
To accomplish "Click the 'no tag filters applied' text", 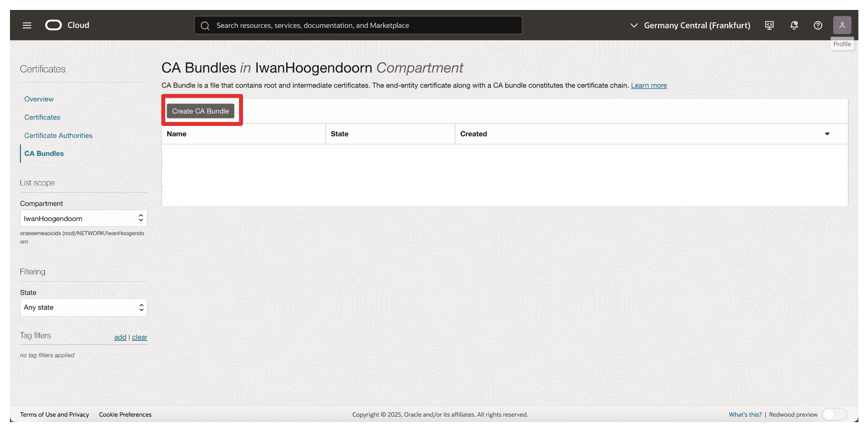I will pos(47,355).
